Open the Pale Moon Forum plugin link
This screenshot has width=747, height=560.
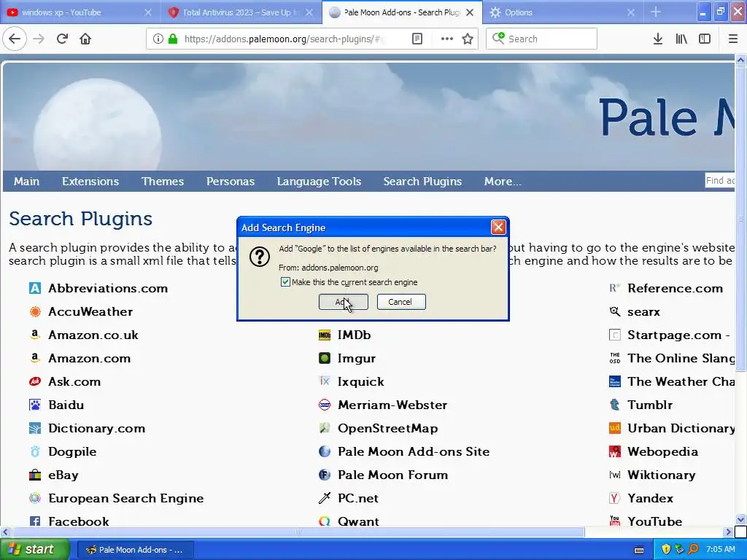click(393, 475)
